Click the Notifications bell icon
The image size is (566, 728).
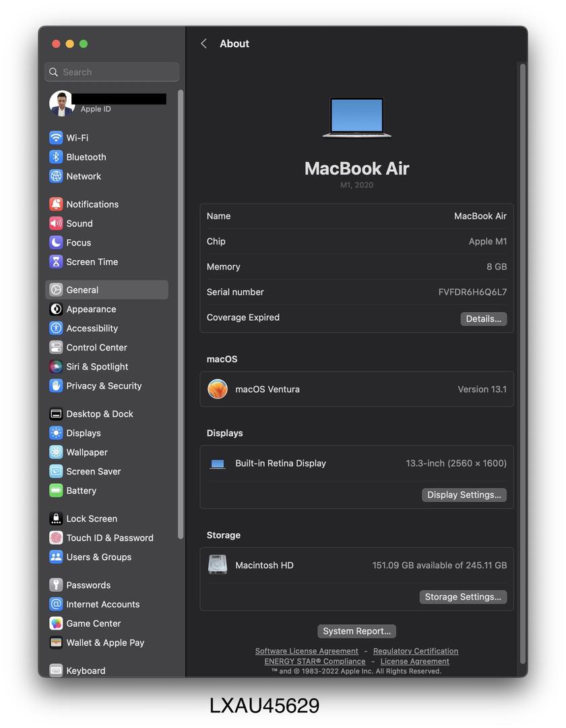click(56, 204)
